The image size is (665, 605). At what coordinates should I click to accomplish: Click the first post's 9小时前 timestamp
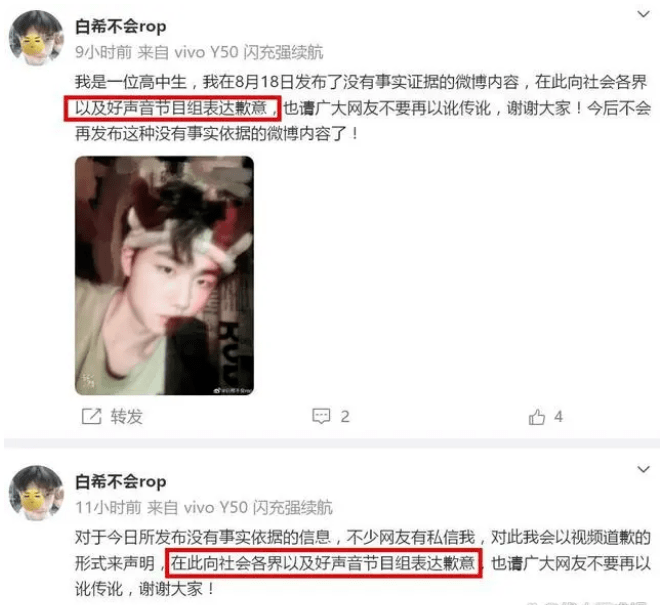(x=103, y=53)
